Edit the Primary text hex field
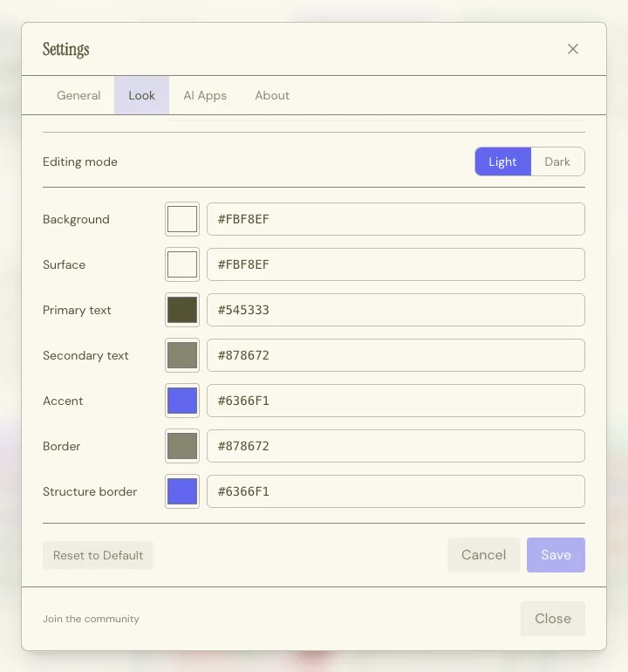628x672 pixels. pyautogui.click(x=396, y=310)
